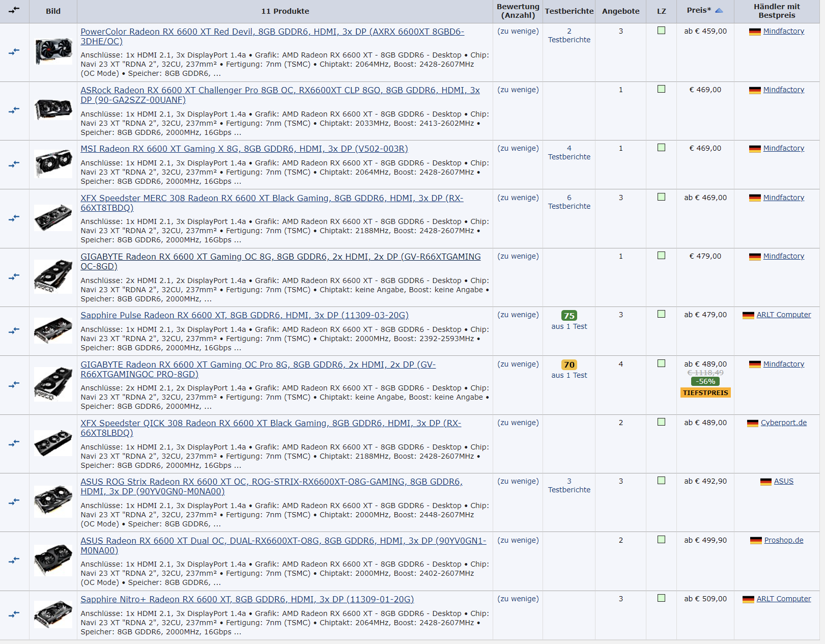Sort by Testberichte column header
Image resolution: width=825 pixels, height=644 pixels.
[x=569, y=11]
